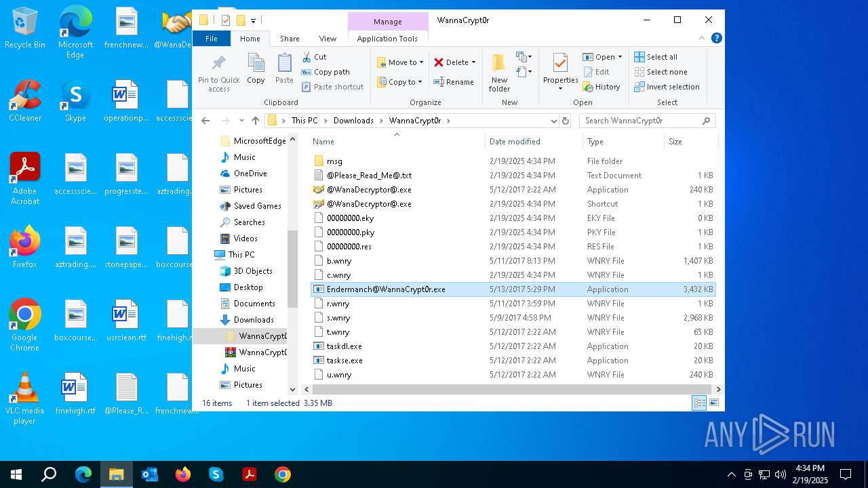Click Outlook icon in taskbar
Image resolution: width=868 pixels, height=488 pixels.
pos(150,474)
